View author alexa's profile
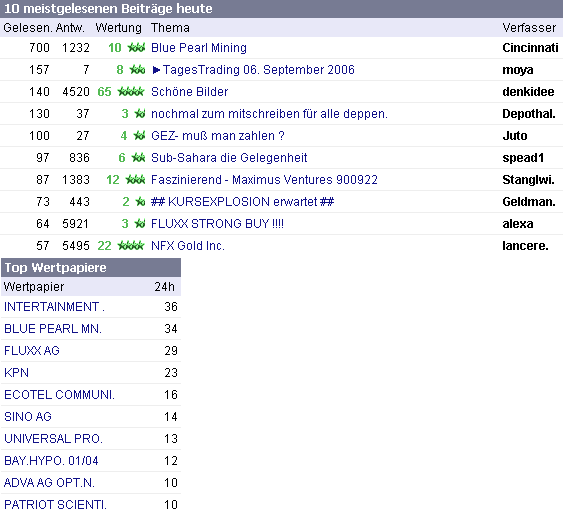Screen dimensions: 563x519 coord(518,223)
